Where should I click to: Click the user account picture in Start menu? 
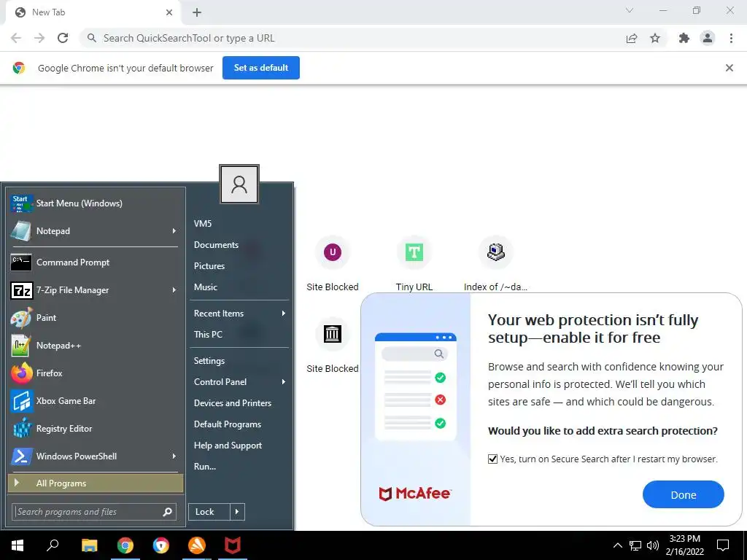pos(239,184)
